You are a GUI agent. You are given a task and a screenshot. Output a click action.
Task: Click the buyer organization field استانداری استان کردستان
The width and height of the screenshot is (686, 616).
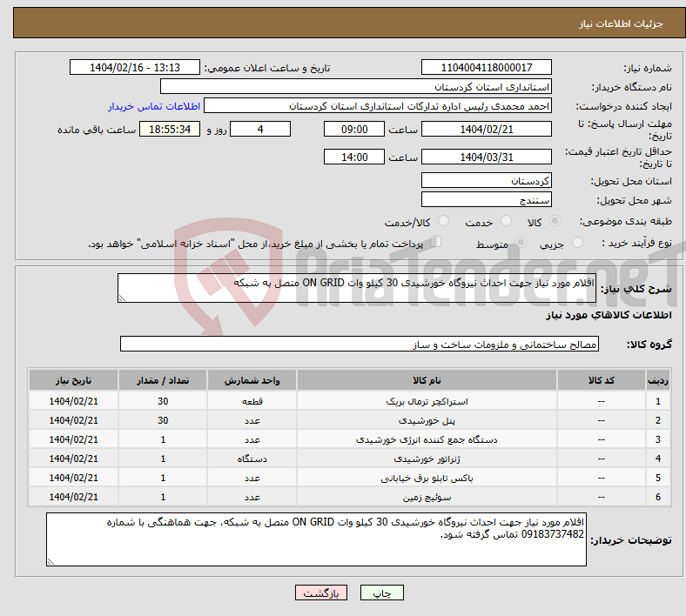pos(356,86)
